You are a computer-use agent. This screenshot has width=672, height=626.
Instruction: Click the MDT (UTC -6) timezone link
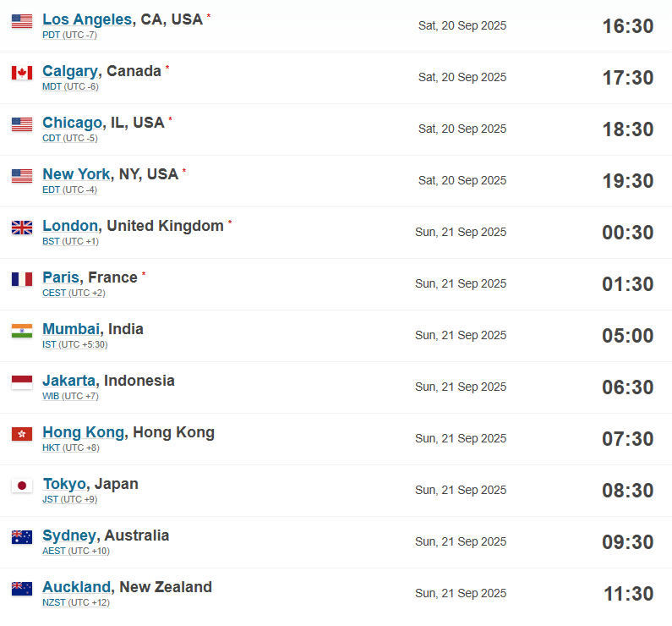[70, 86]
